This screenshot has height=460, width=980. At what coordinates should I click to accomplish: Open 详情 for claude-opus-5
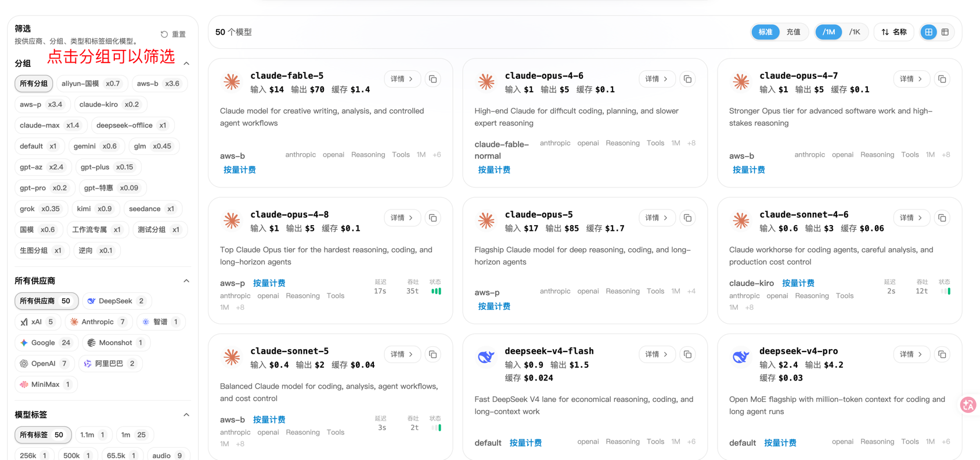click(x=657, y=218)
